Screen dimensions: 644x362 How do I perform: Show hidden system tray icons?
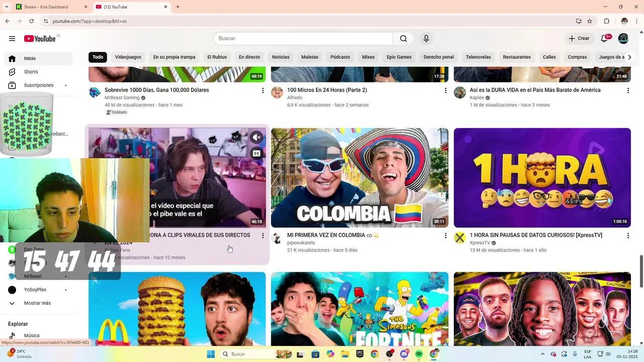542,354
